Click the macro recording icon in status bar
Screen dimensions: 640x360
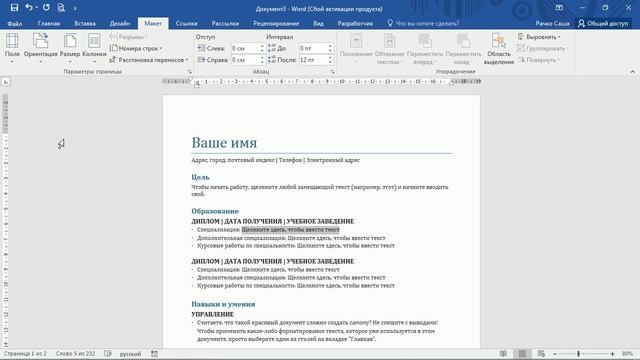[154, 354]
